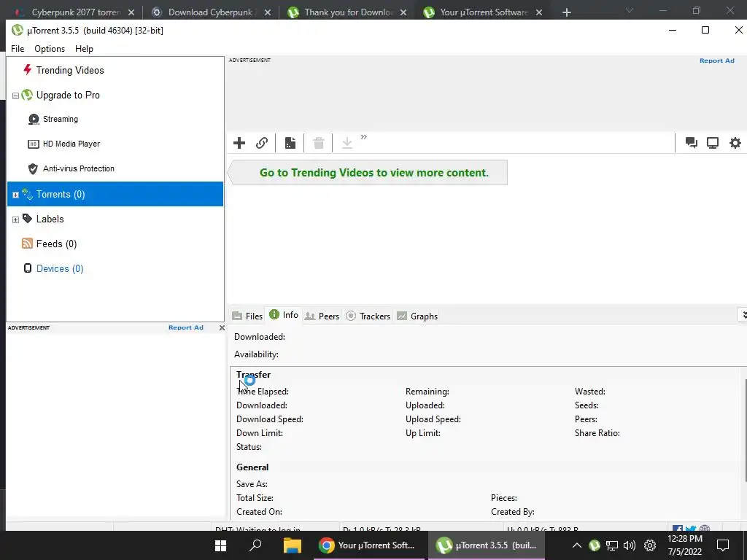Switch to the Files tab
Image resolution: width=747 pixels, height=560 pixels.
pyautogui.click(x=247, y=316)
